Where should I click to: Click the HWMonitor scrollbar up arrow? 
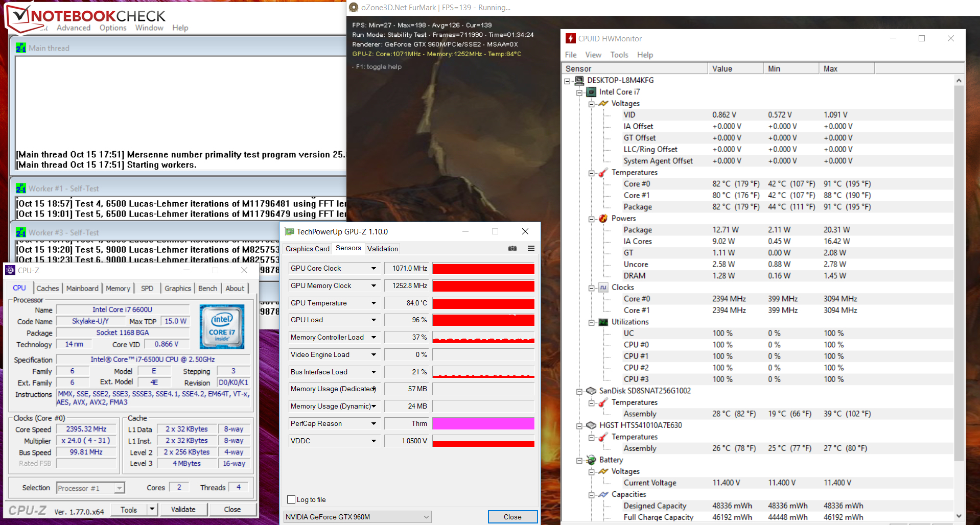pos(959,80)
